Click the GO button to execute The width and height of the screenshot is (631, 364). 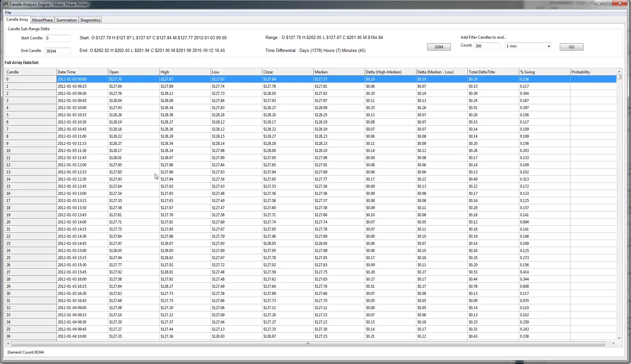pos(572,46)
